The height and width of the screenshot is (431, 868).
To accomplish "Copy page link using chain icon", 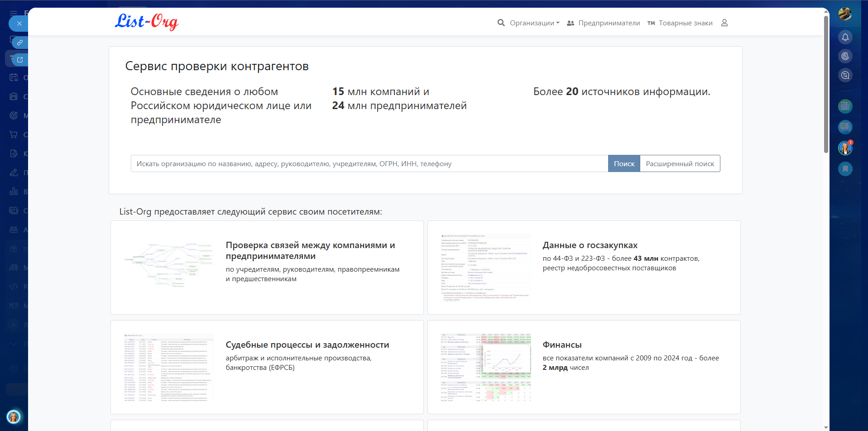I will point(20,43).
